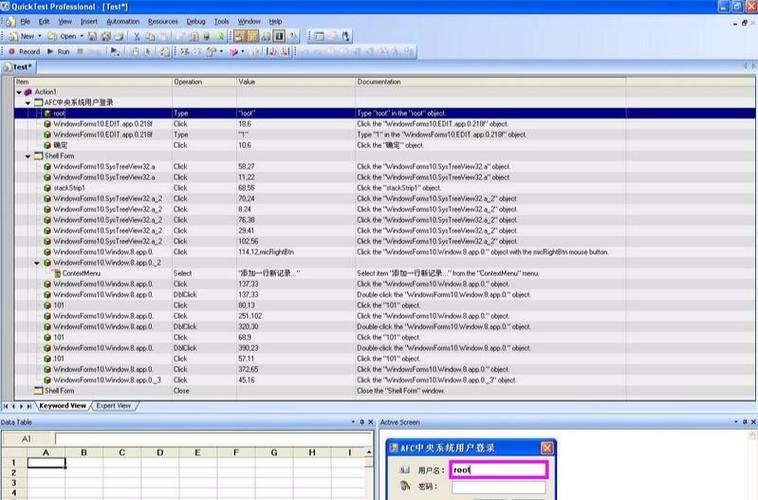
Task: Click the Paste icon in the standard toolbar
Action: click(163, 36)
